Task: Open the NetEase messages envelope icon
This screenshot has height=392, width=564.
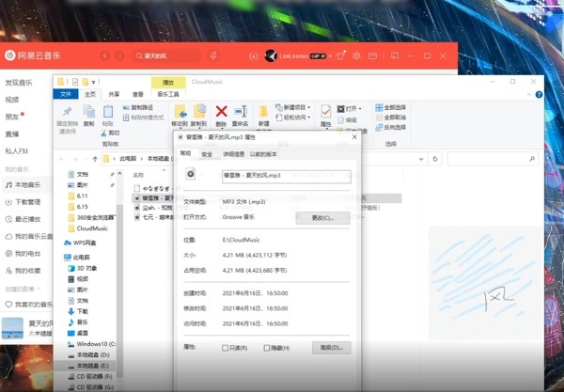Action: point(372,55)
